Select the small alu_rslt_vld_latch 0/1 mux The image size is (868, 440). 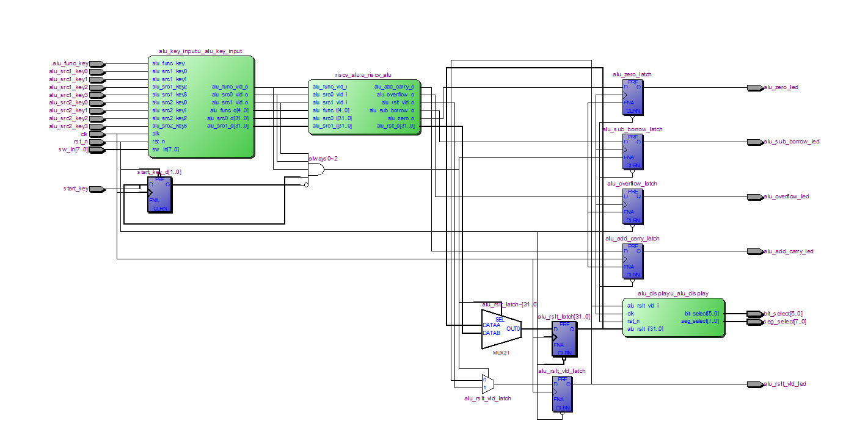coord(487,384)
